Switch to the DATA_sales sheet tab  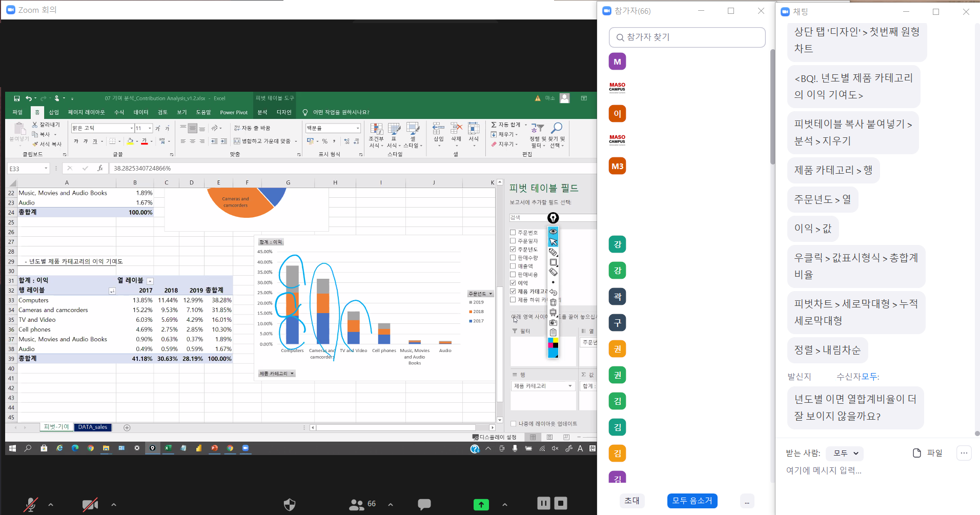93,427
